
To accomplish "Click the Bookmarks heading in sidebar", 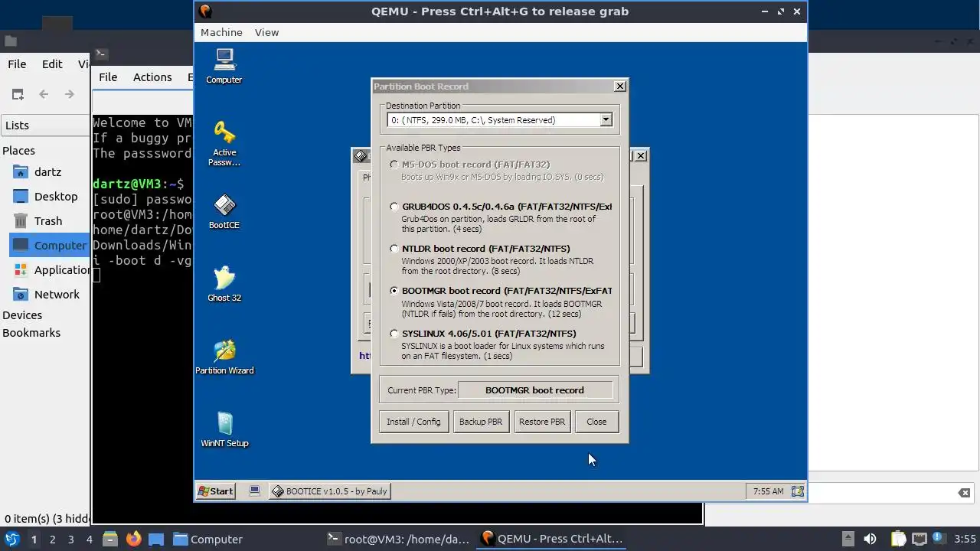I will 31,333.
